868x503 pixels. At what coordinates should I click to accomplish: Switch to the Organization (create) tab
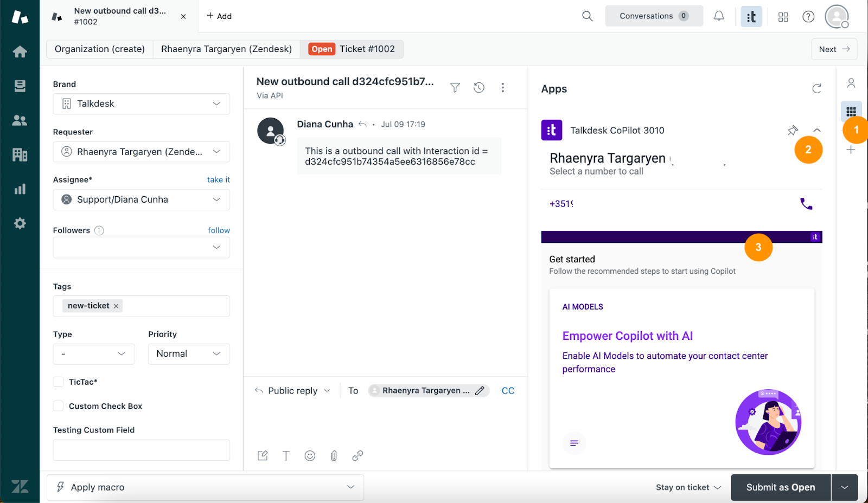click(100, 49)
